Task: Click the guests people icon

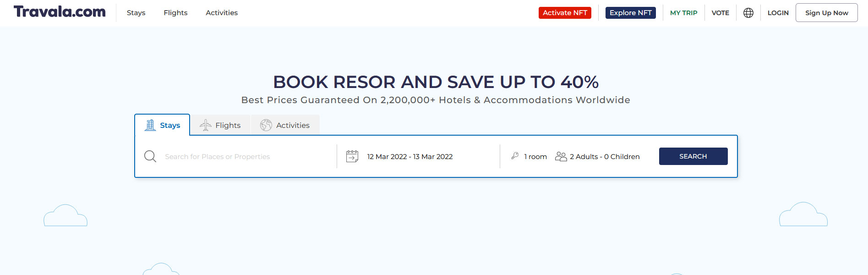Action: (561, 156)
